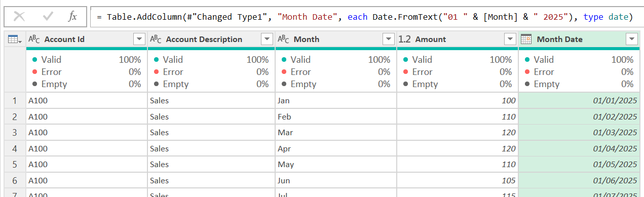Click the May cell in Month column
The height and width of the screenshot is (197, 644).
point(336,165)
